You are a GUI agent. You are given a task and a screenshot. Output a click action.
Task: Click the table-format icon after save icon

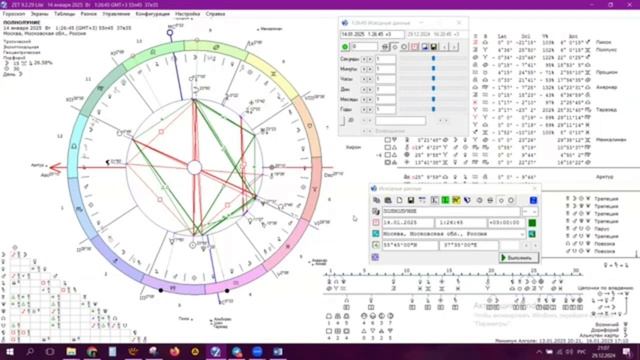point(422,200)
